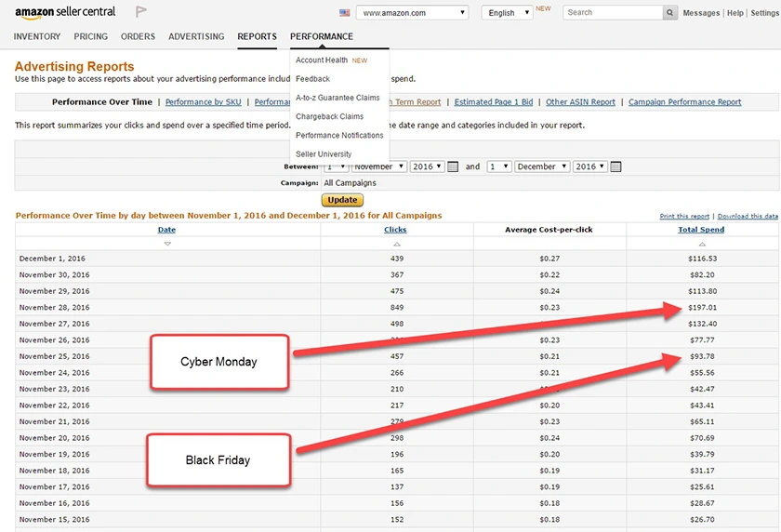Select Performance Over Time tab

click(102, 102)
